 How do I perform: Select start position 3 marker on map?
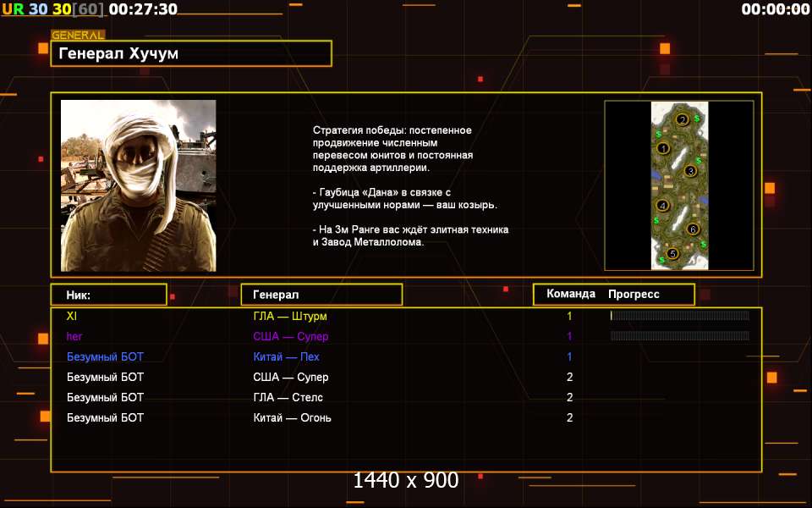pos(690,171)
